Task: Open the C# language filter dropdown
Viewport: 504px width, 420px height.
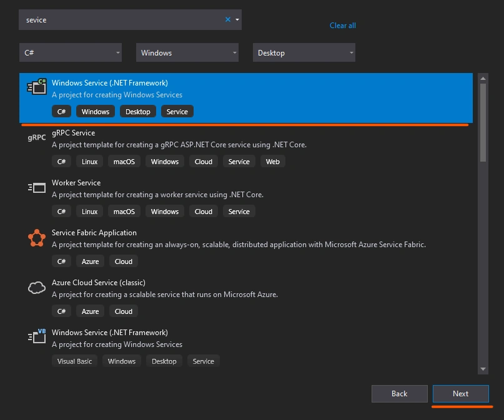Action: click(x=71, y=52)
